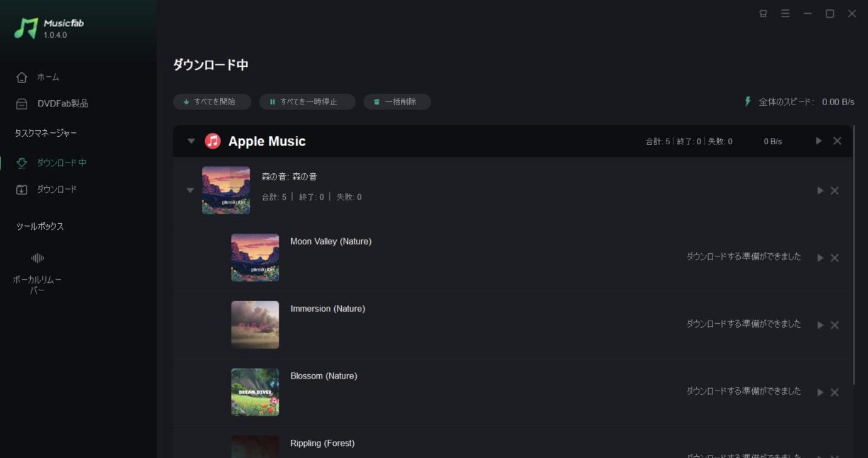The width and height of the screenshot is (868, 458).
Task: Select the Immersion (Nature) title
Action: [x=327, y=309]
